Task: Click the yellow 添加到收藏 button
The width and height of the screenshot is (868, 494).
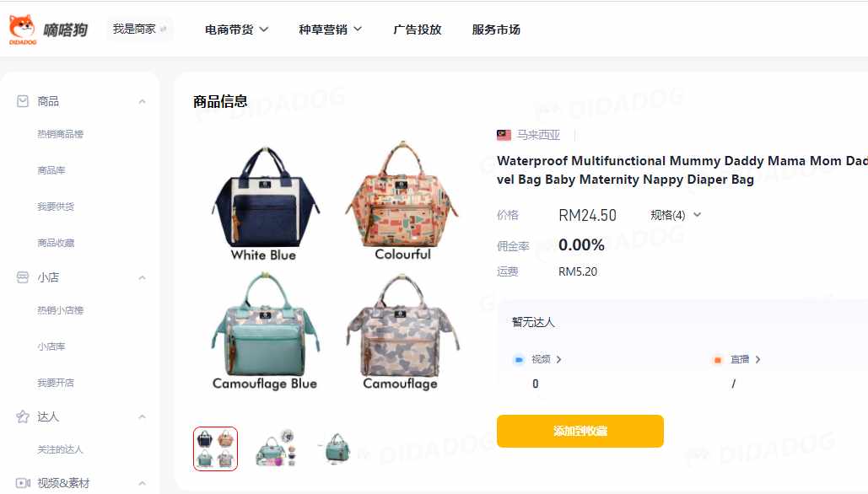Action: coord(580,431)
